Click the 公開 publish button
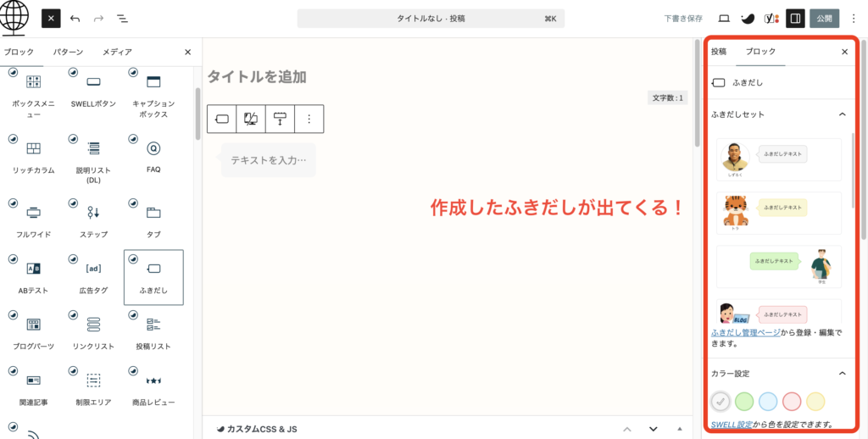 (824, 18)
